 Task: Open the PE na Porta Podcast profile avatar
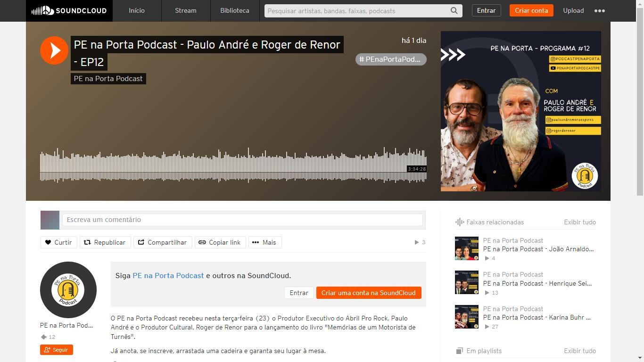(68, 290)
